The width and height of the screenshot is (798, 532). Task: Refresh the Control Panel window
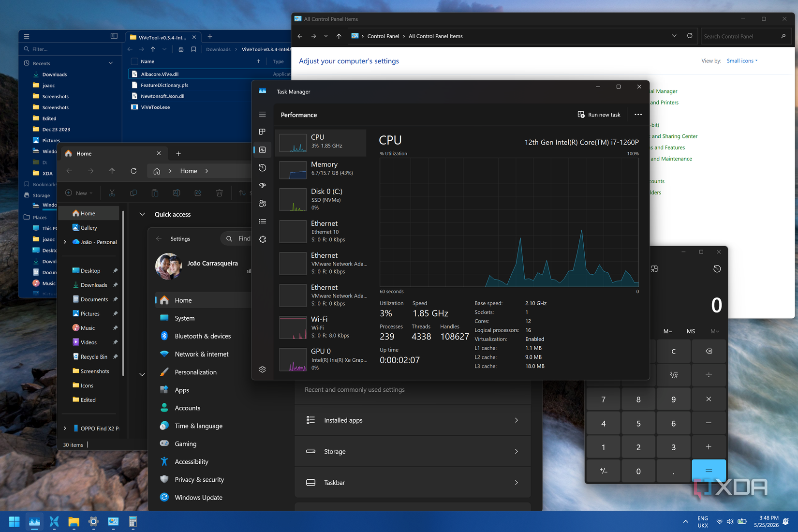pyautogui.click(x=690, y=36)
